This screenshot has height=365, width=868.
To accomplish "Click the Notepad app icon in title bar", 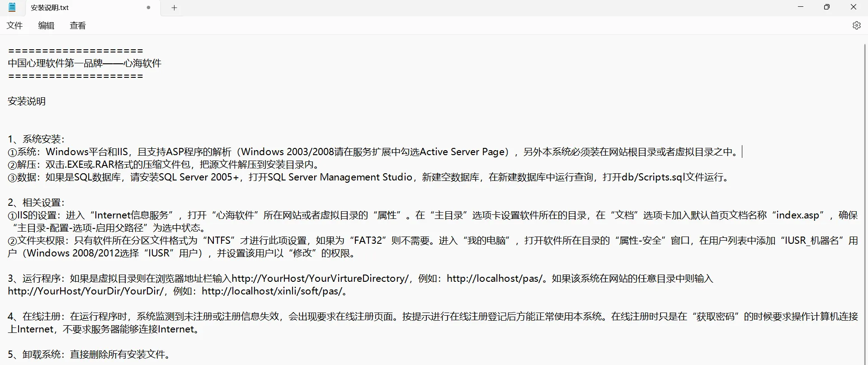I will [12, 7].
